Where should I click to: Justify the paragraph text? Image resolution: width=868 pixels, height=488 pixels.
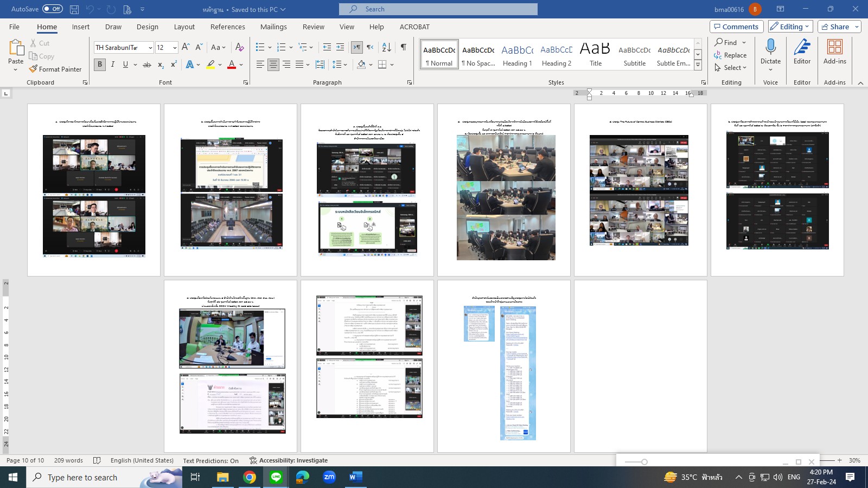(x=299, y=65)
